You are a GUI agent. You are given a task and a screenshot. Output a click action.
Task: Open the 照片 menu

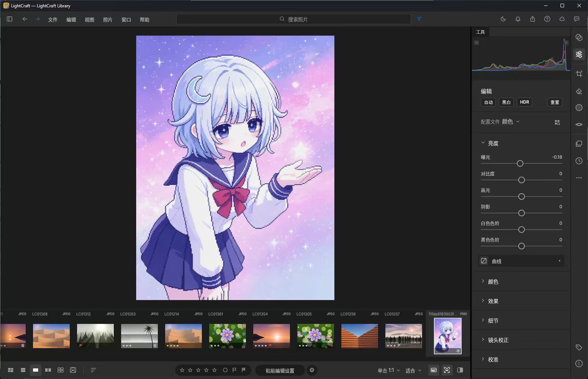[108, 19]
